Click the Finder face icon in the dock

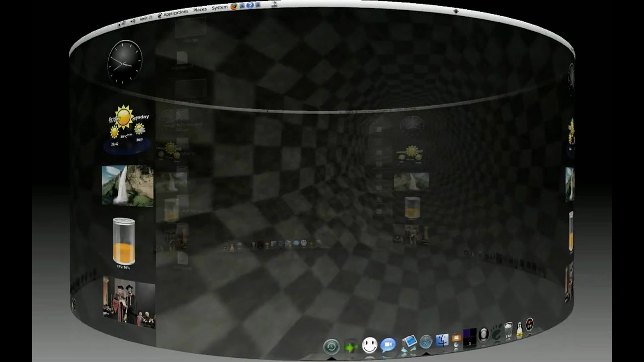[442, 339]
